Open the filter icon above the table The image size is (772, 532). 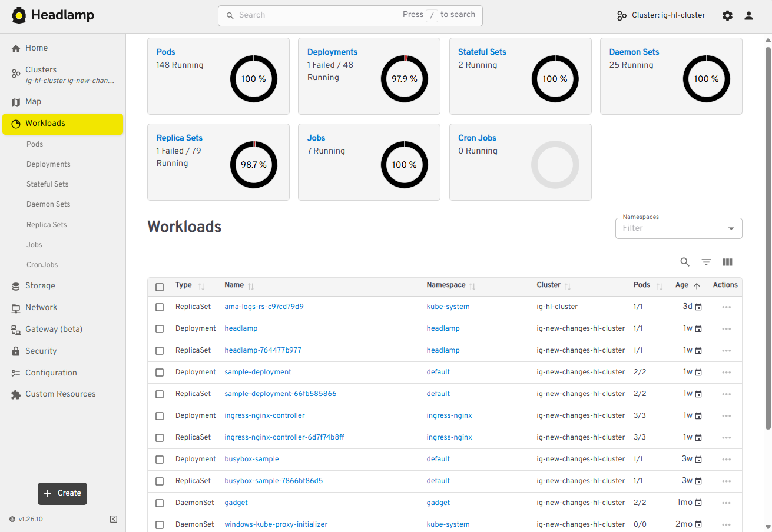coord(706,262)
